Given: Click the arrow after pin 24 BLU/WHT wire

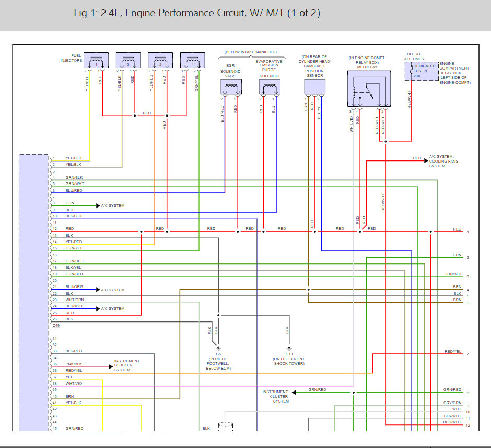Looking at the screenshot, I should [98, 308].
